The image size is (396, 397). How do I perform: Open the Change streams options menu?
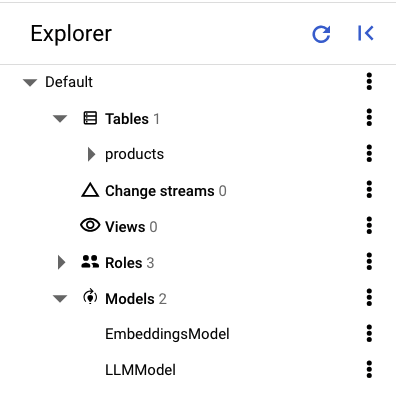[369, 189]
